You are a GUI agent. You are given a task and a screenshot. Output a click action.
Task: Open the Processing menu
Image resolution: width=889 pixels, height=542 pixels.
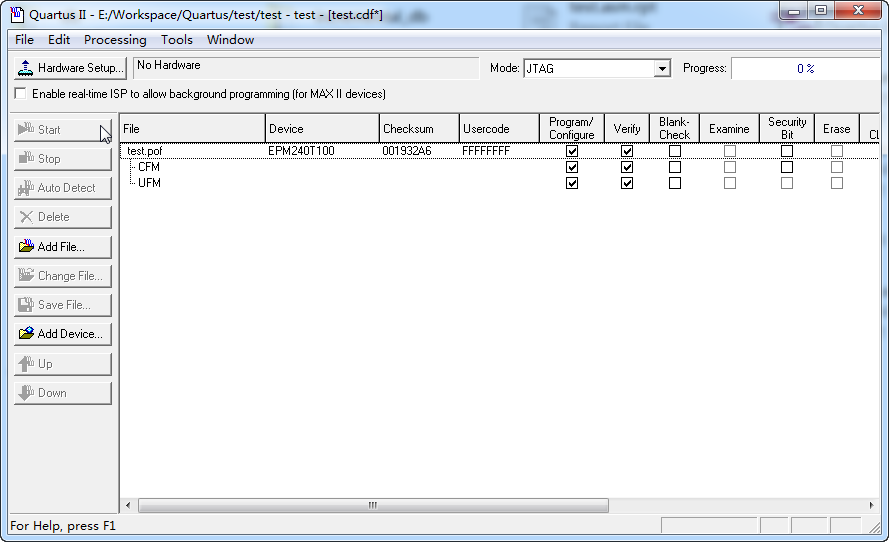[115, 40]
